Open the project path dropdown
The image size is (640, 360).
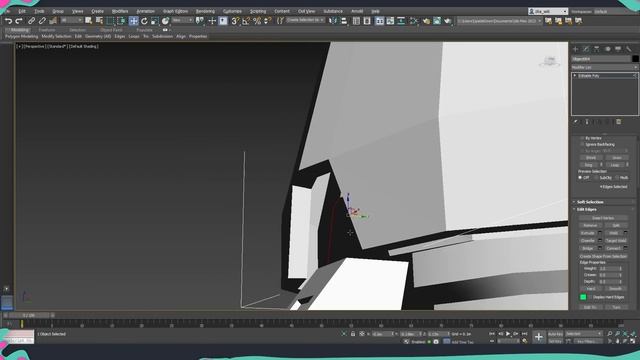coord(499,20)
